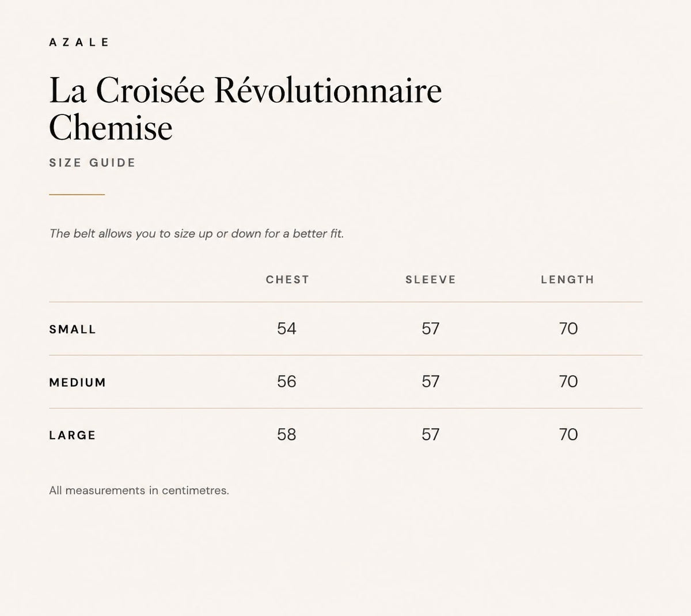Click the Medium length value 70

[x=568, y=382]
